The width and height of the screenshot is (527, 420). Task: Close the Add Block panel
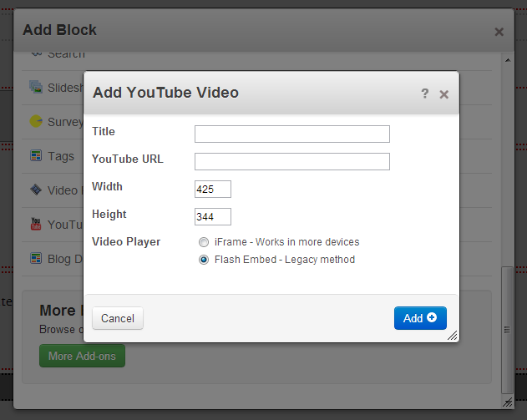tap(499, 32)
